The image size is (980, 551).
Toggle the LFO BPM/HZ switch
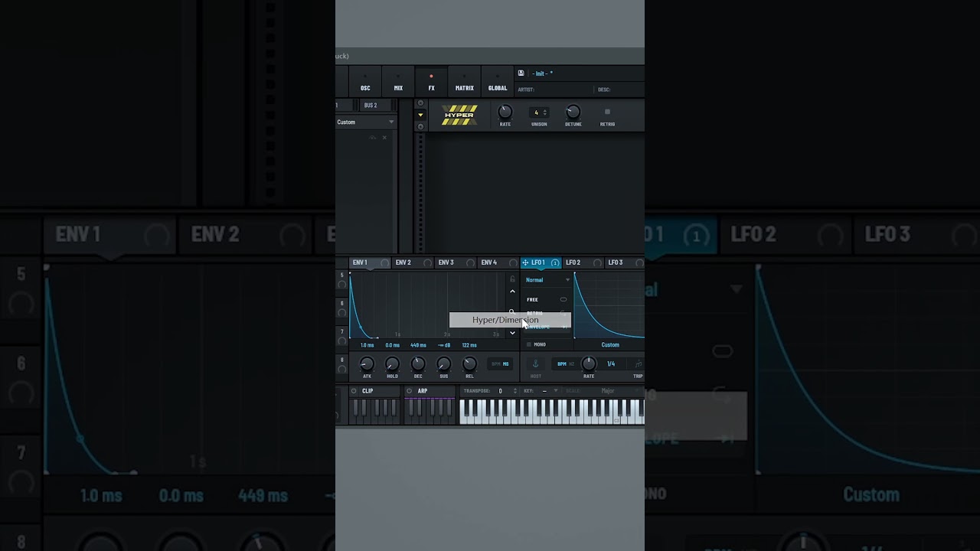566,364
